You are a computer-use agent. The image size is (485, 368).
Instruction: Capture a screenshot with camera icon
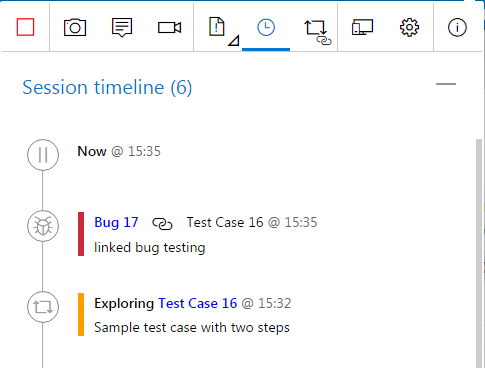tap(75, 27)
